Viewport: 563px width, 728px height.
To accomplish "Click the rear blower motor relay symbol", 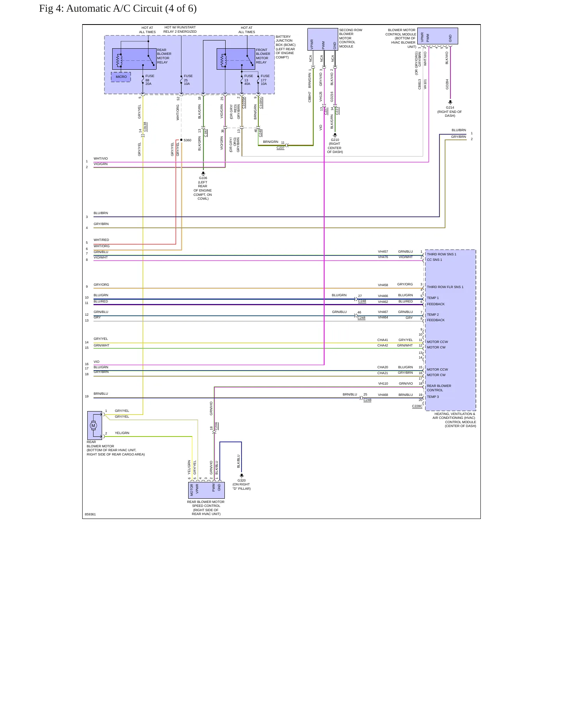I will point(134,59).
